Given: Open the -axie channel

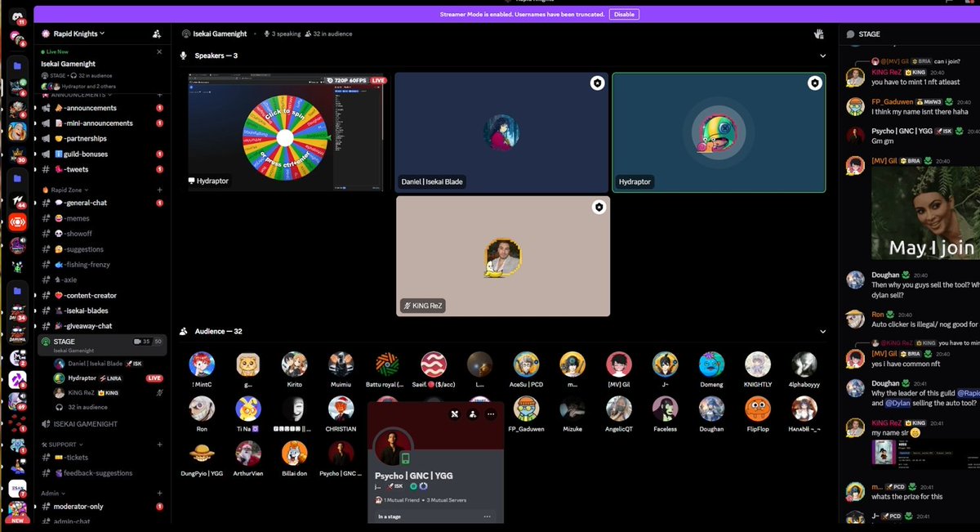Looking at the screenshot, I should pos(102,279).
